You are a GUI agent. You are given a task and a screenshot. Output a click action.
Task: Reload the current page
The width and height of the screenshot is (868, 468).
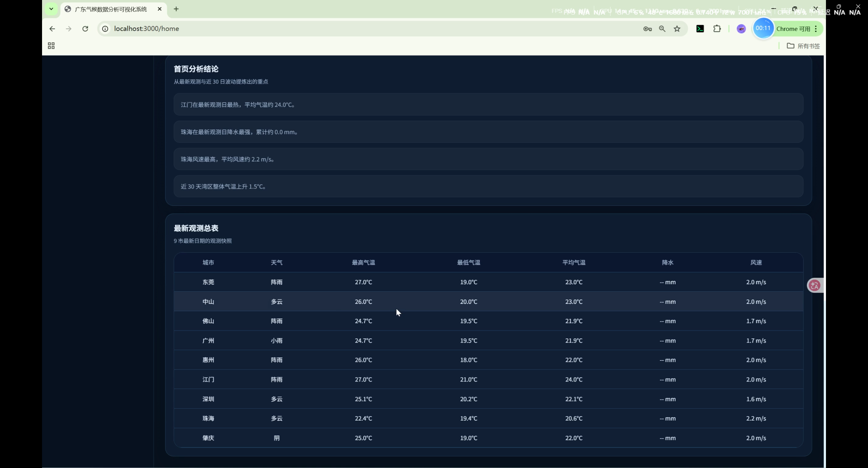pyautogui.click(x=85, y=29)
